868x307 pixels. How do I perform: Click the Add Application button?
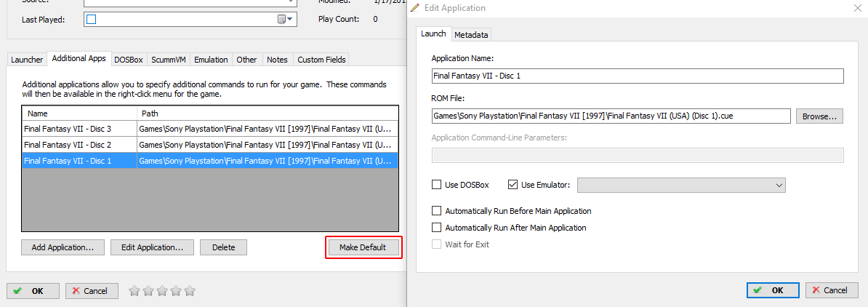63,247
